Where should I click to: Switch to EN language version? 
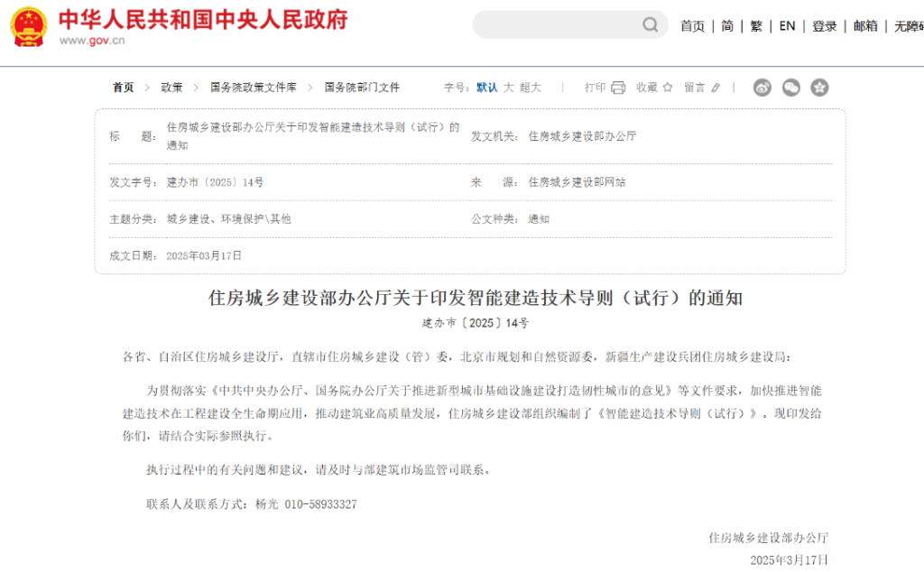point(787,26)
